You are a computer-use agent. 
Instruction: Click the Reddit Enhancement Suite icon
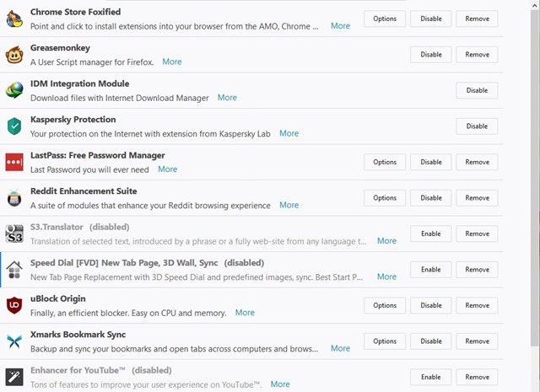pyautogui.click(x=14, y=198)
